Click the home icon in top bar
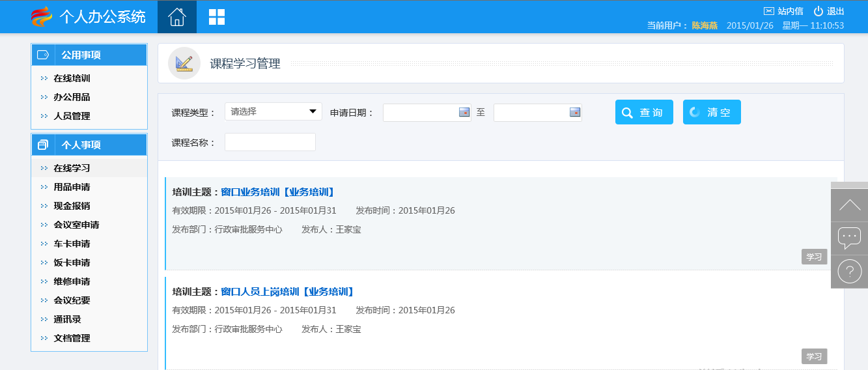The width and height of the screenshot is (868, 370). click(177, 17)
